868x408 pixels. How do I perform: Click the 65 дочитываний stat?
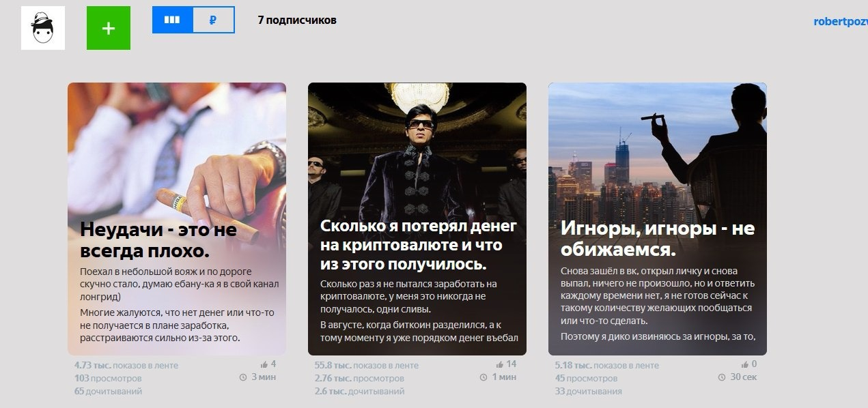tap(108, 392)
